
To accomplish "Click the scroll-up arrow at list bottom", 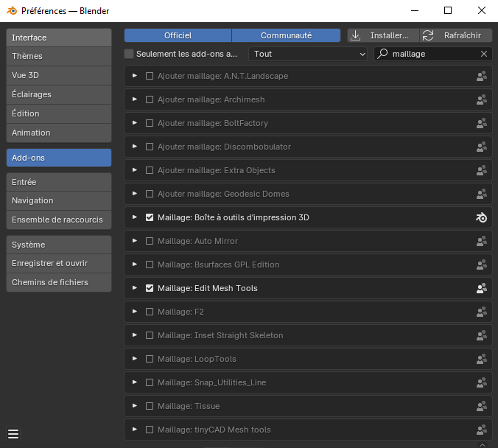I will tap(483, 445).
